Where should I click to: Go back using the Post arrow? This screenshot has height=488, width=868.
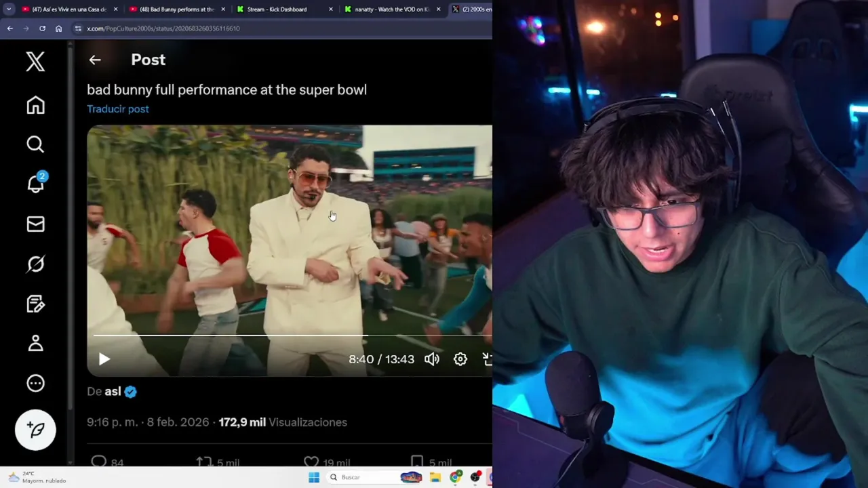pos(95,60)
